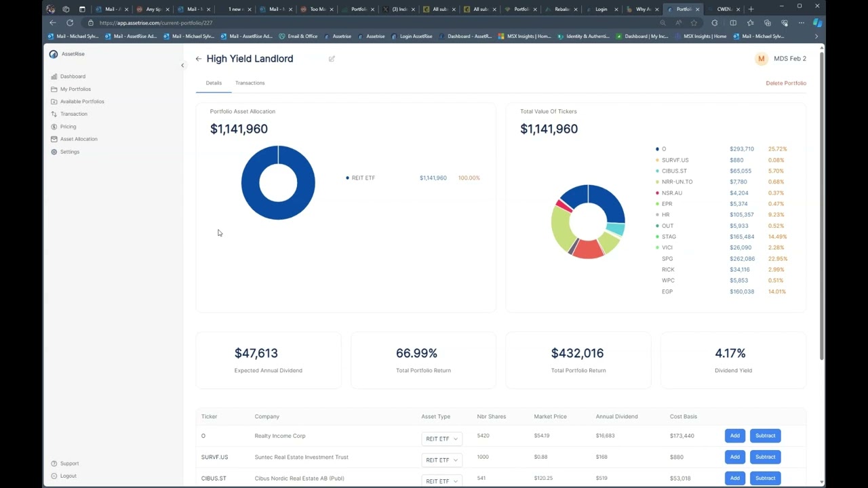Open Asset Type dropdown for Realty Income Corp
The image size is (868, 488).
click(441, 439)
